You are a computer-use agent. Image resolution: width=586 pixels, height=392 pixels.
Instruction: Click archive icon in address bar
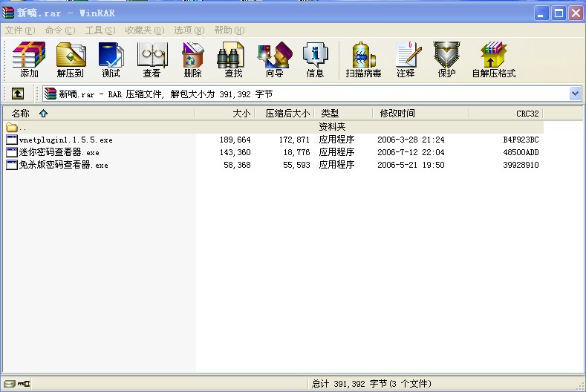[50, 94]
